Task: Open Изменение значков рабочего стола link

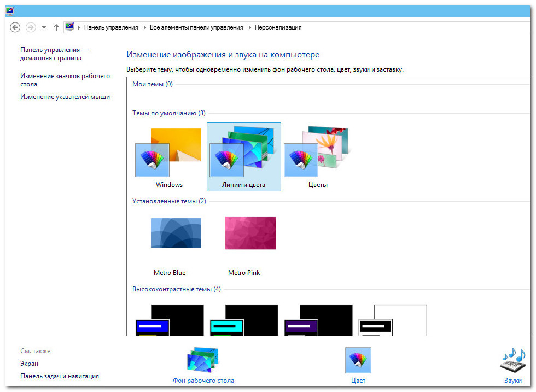Action: point(65,80)
